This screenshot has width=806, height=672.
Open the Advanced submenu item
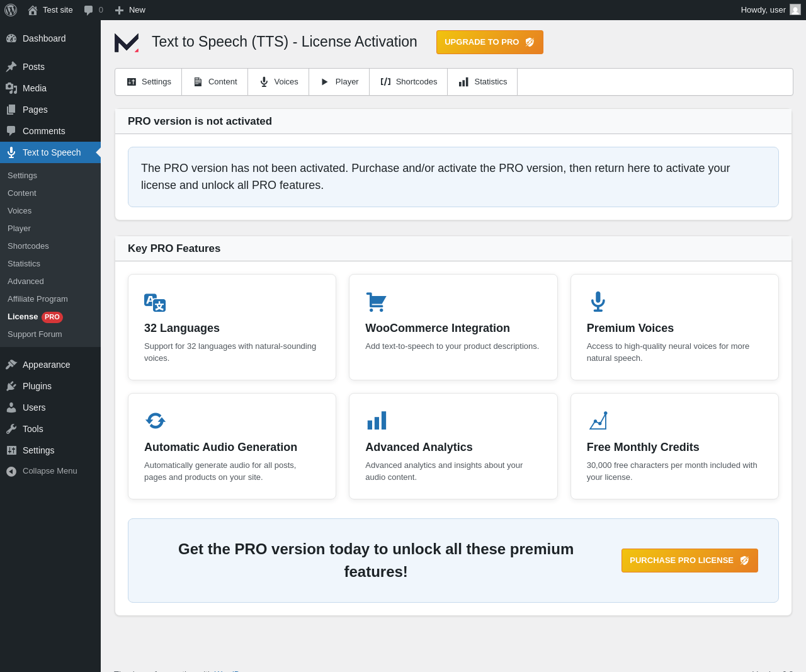pos(26,282)
